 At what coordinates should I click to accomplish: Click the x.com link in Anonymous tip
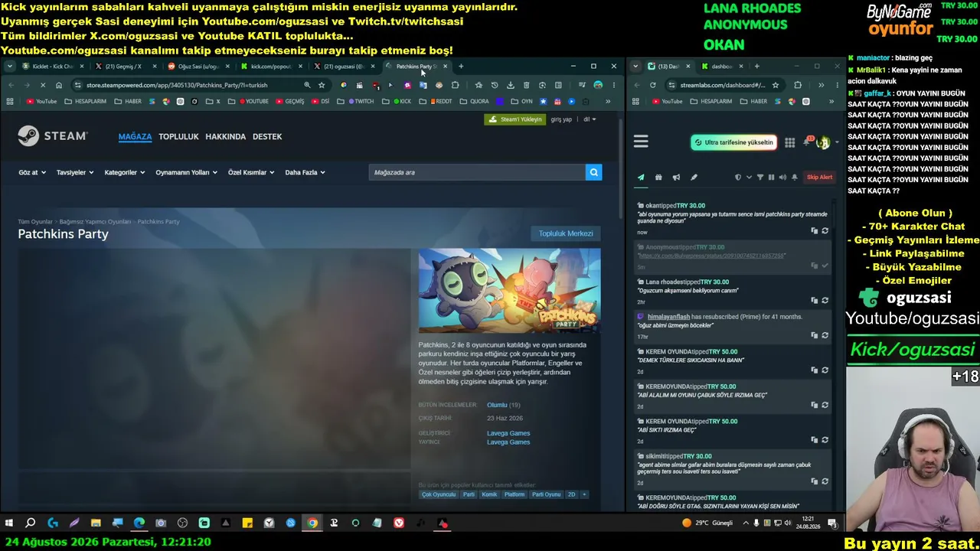coord(712,256)
